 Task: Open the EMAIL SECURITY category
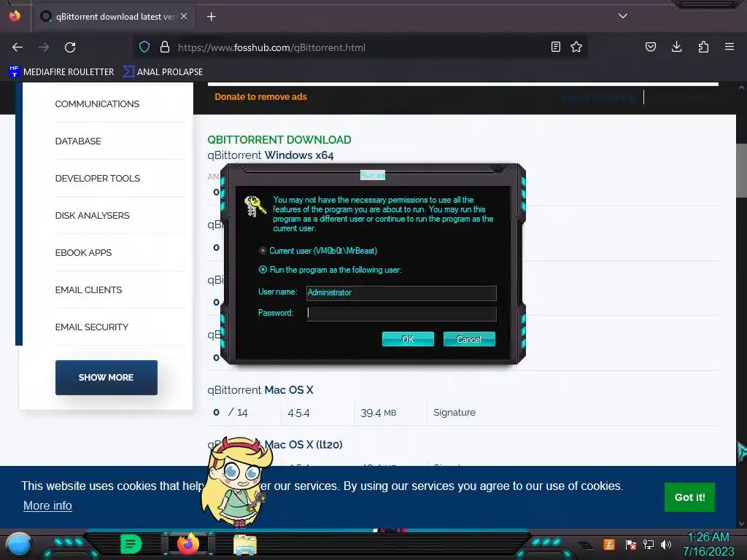coord(92,327)
